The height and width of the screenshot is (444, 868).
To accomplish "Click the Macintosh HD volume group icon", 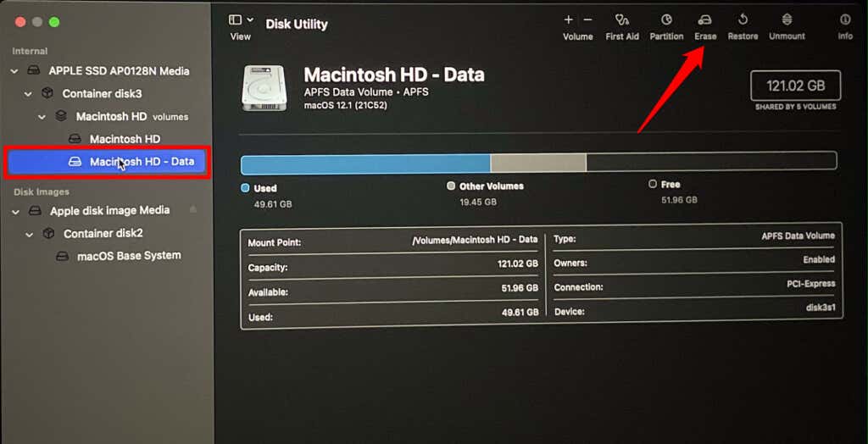I will (x=61, y=116).
